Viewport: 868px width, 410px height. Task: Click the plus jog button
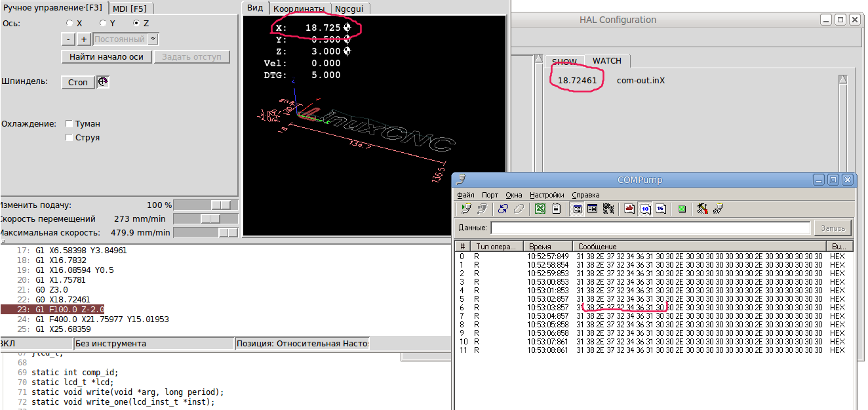[x=84, y=39]
